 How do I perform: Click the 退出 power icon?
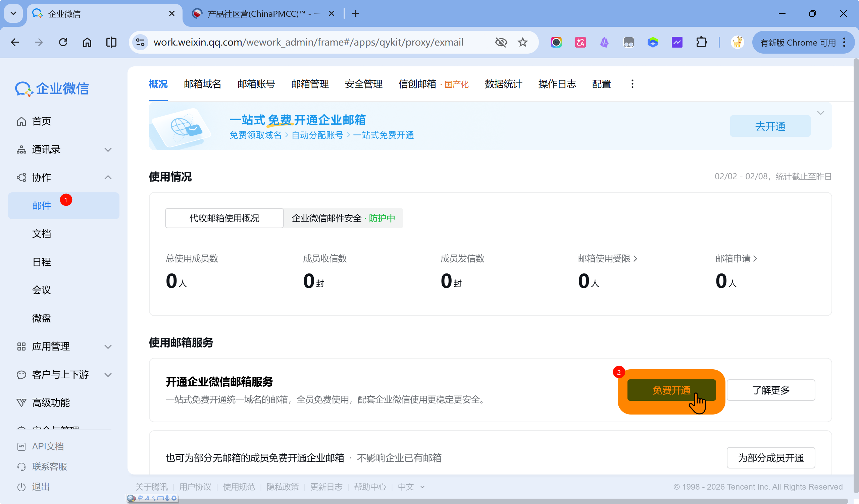(21, 487)
